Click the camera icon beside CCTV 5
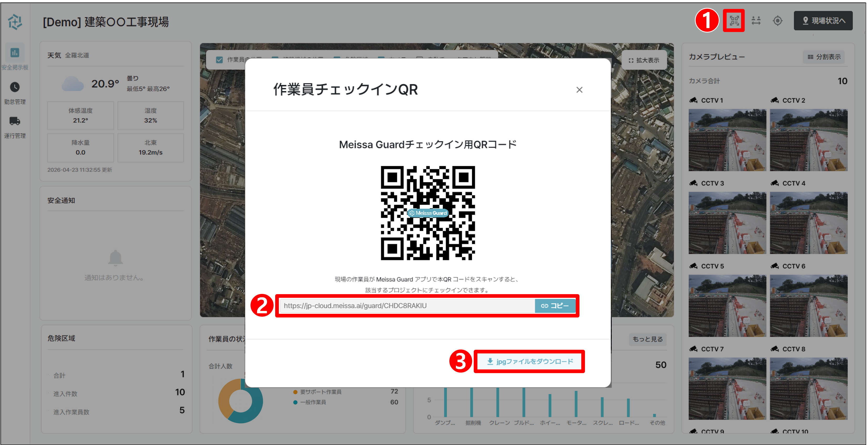This screenshot has height=445, width=868. click(694, 266)
